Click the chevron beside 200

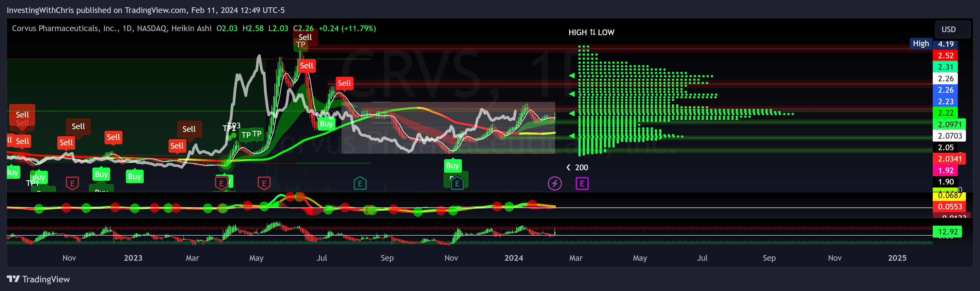pos(568,167)
